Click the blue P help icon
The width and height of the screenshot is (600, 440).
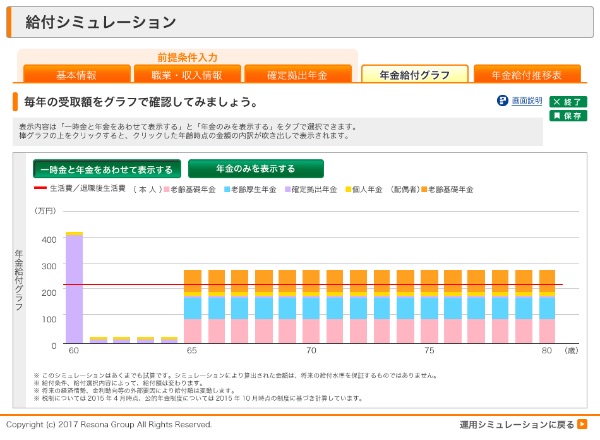click(502, 101)
